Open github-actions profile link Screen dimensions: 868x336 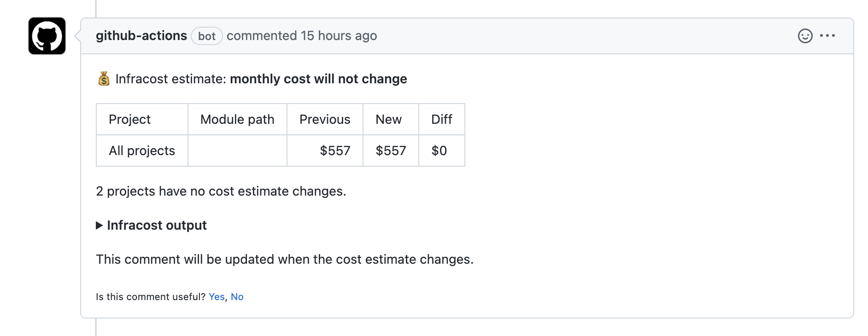tap(141, 35)
